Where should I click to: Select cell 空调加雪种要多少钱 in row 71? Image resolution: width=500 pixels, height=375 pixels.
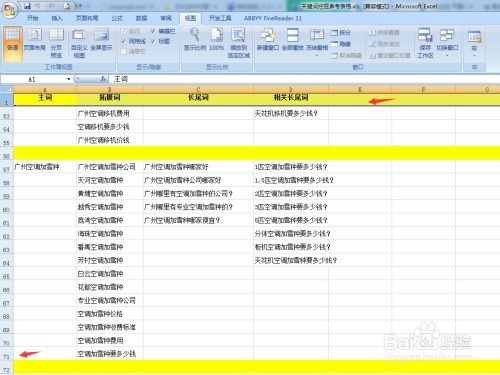point(110,354)
